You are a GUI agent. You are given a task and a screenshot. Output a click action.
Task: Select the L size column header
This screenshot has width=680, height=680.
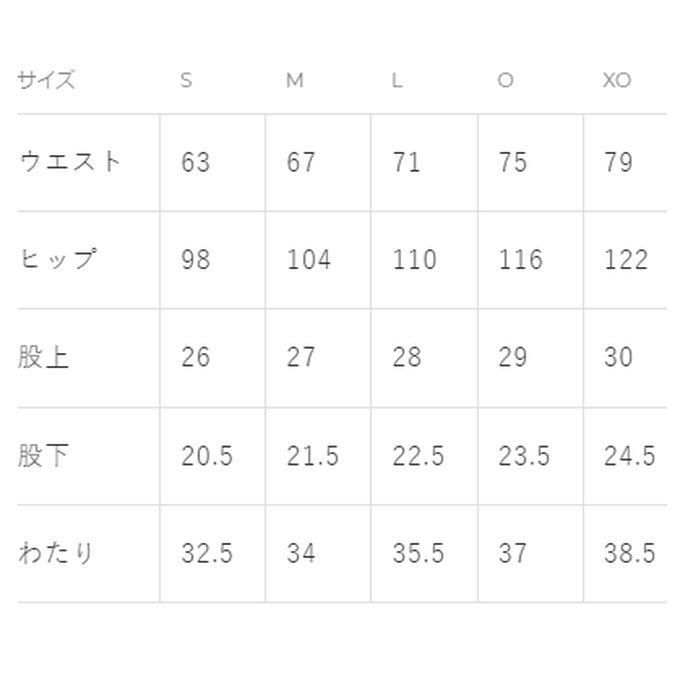click(397, 81)
